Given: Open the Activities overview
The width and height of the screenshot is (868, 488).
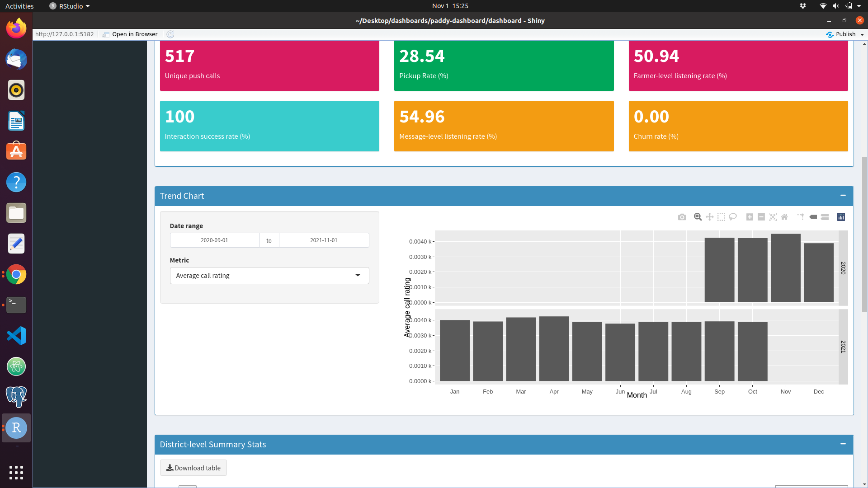Looking at the screenshot, I should coord(19,6).
